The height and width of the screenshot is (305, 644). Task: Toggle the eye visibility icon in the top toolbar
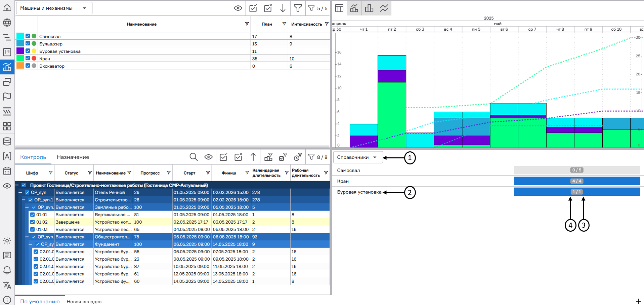point(238,8)
